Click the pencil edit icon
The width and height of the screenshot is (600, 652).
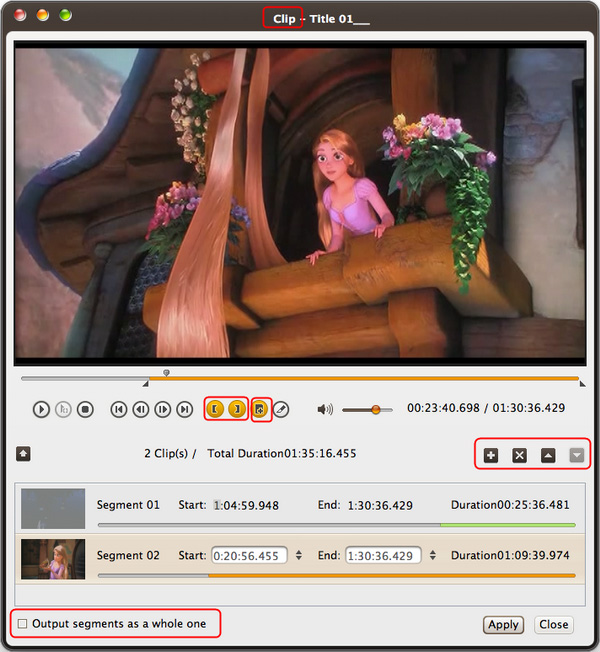coord(281,410)
